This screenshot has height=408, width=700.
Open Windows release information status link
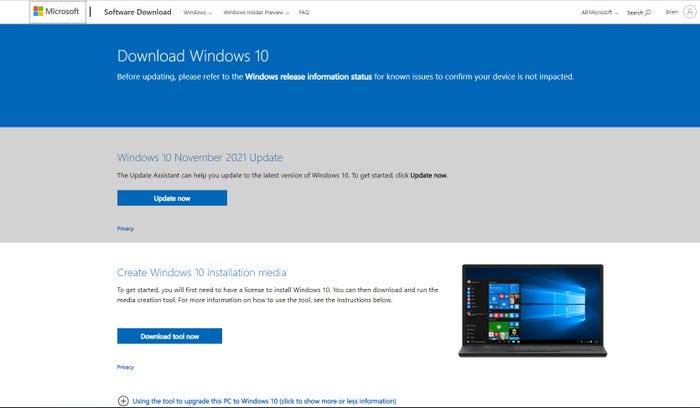tap(308, 77)
